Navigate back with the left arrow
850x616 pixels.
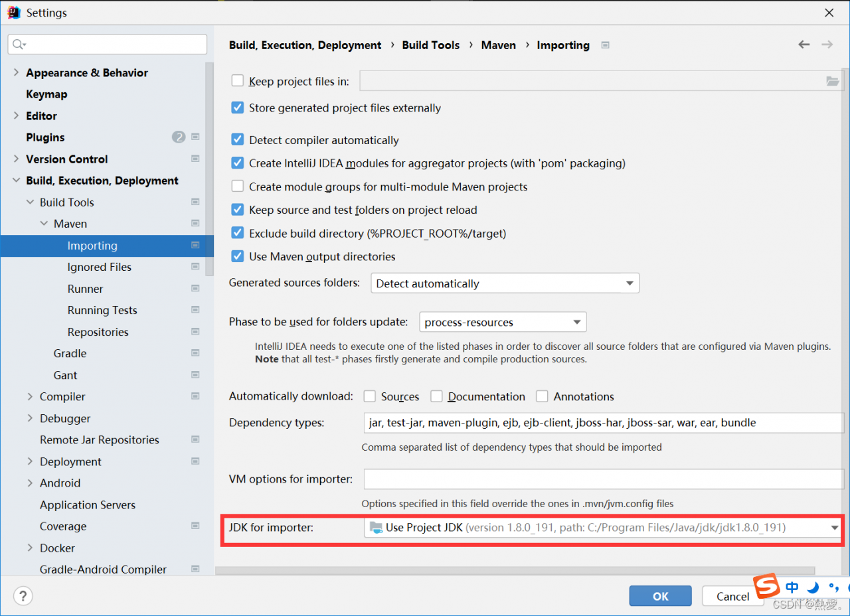[804, 44]
